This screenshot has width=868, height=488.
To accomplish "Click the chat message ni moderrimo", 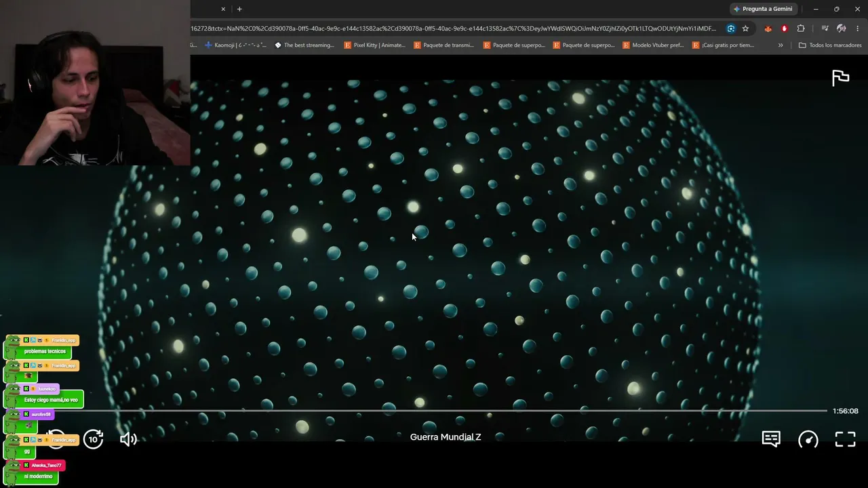I will [x=38, y=476].
